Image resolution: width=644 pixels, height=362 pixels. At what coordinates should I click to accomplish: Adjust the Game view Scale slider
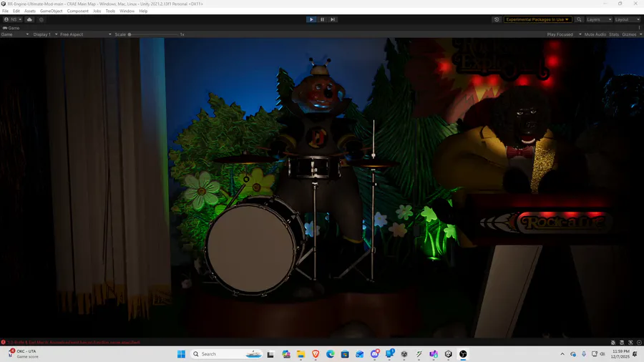tap(154, 34)
